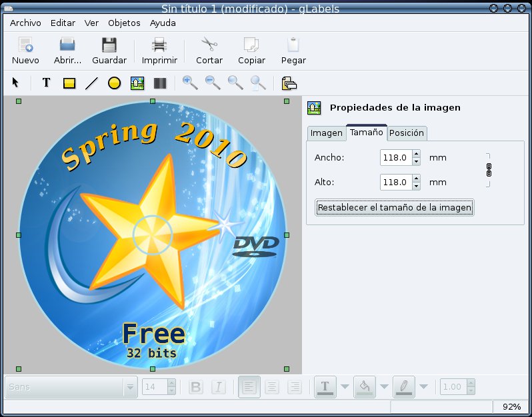Expand the line color dropdown arrow
Screen dimensions: 532x417
coord(423,387)
